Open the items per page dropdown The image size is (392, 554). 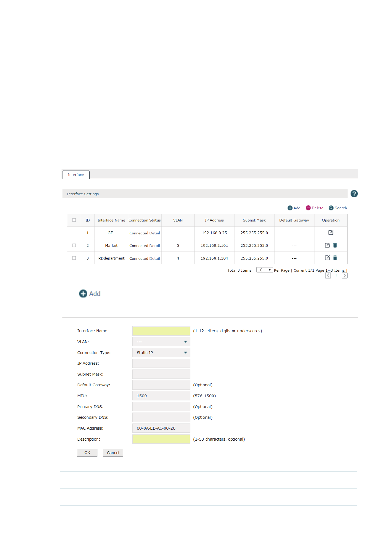(x=264, y=270)
